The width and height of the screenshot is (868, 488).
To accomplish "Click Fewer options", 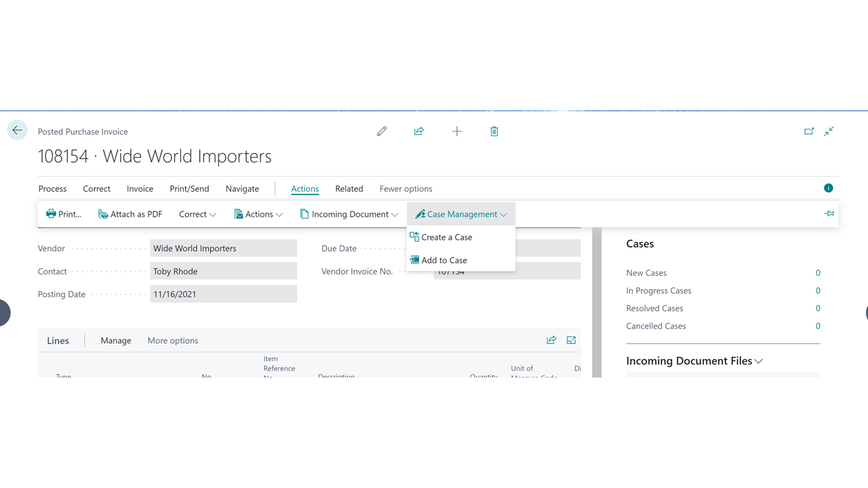I will [x=406, y=189].
